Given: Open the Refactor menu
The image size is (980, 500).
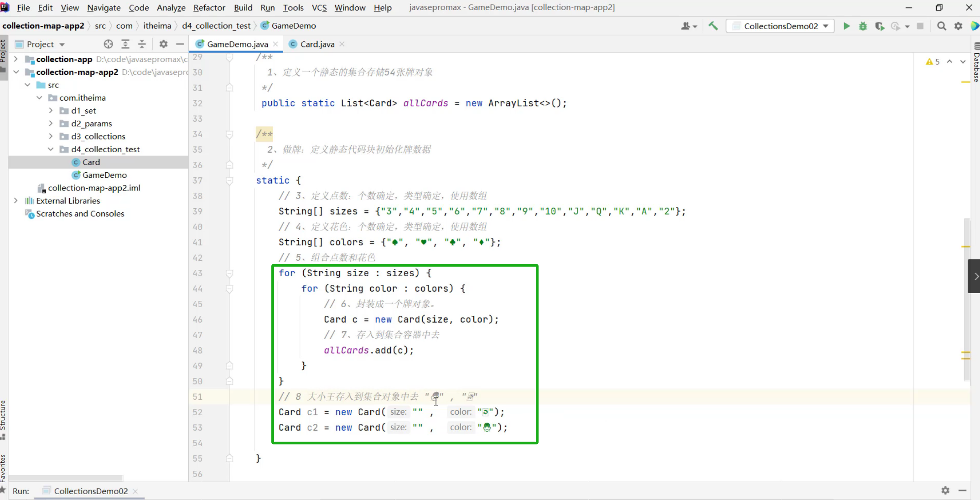Looking at the screenshot, I should pos(209,8).
